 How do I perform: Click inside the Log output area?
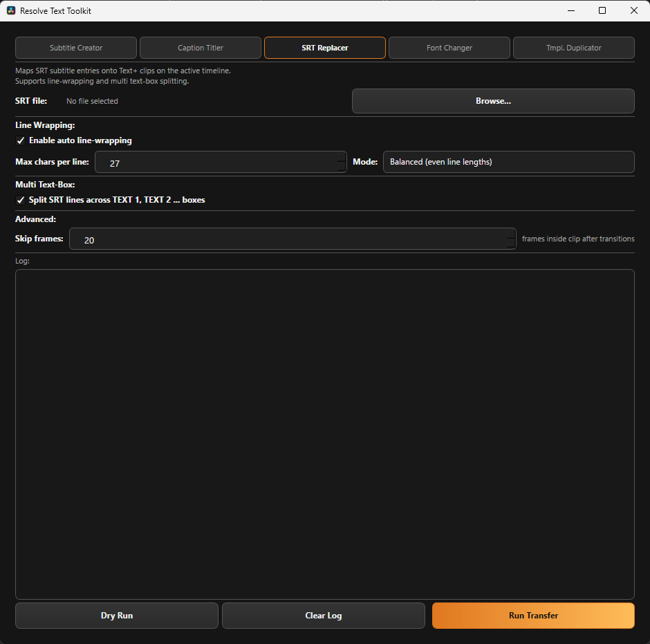pos(324,434)
